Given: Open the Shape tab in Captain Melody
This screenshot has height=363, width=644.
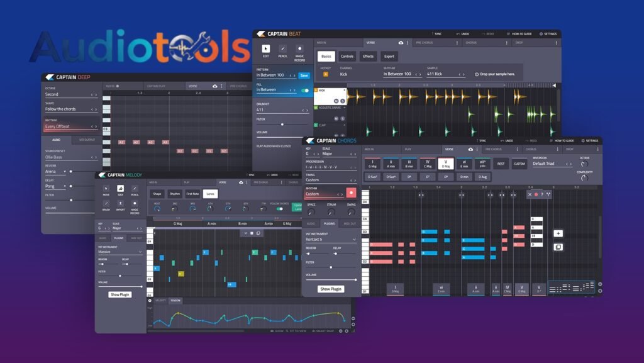Looking at the screenshot, I should pyautogui.click(x=157, y=194).
